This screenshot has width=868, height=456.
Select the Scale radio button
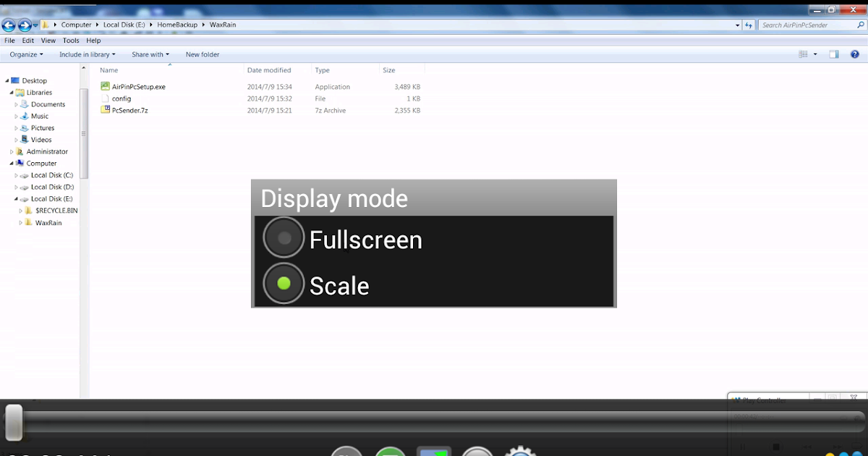tap(284, 284)
